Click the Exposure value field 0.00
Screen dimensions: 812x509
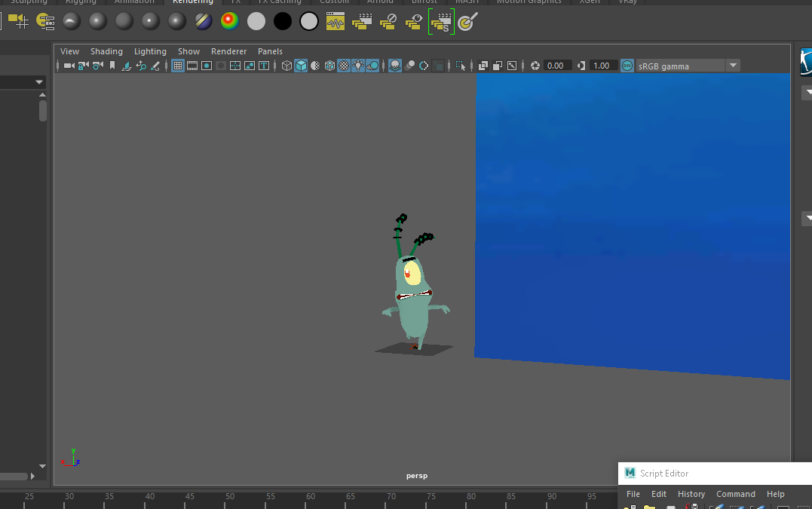[556, 66]
